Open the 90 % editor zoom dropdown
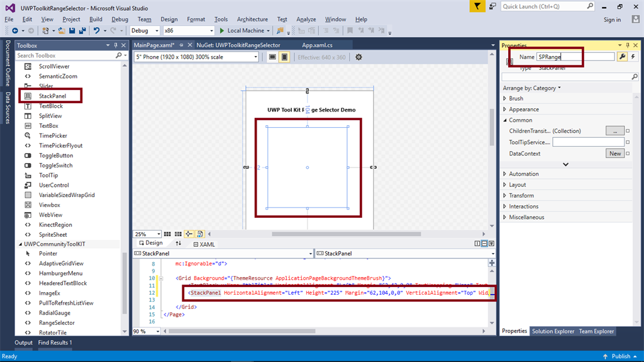The height and width of the screenshot is (362, 644). 146,331
